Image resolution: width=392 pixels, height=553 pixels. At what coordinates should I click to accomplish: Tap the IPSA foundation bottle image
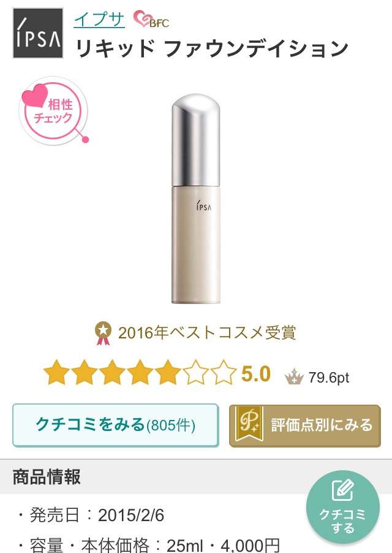(x=196, y=199)
